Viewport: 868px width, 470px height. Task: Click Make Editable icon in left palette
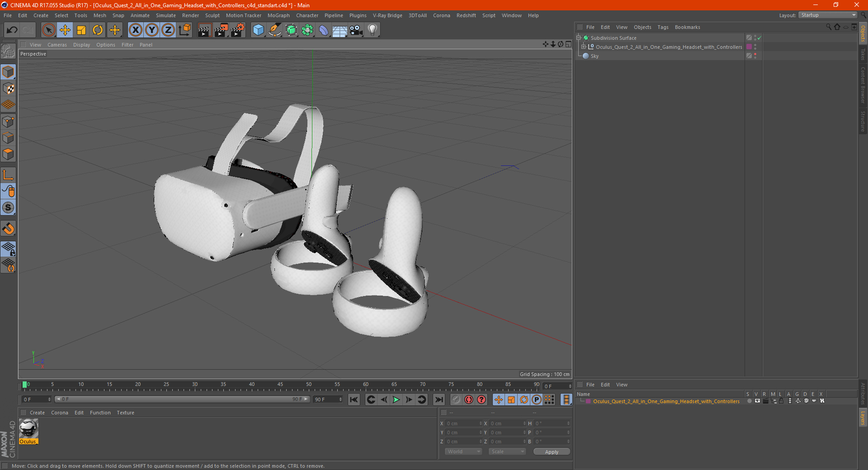coord(8,52)
